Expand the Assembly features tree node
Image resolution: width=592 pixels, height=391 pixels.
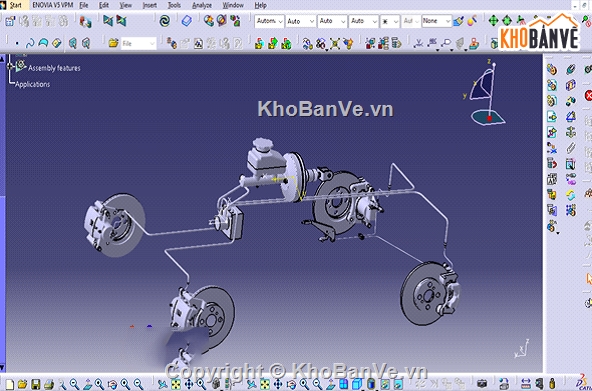tap(9, 66)
